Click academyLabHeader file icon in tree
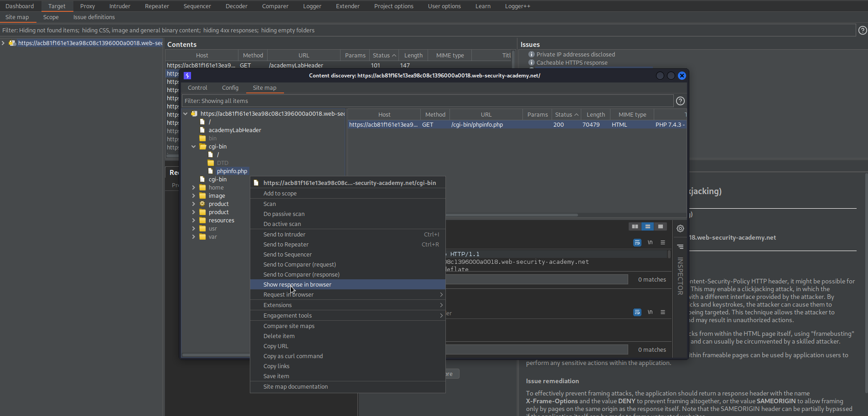The height and width of the screenshot is (416, 868). pyautogui.click(x=202, y=130)
